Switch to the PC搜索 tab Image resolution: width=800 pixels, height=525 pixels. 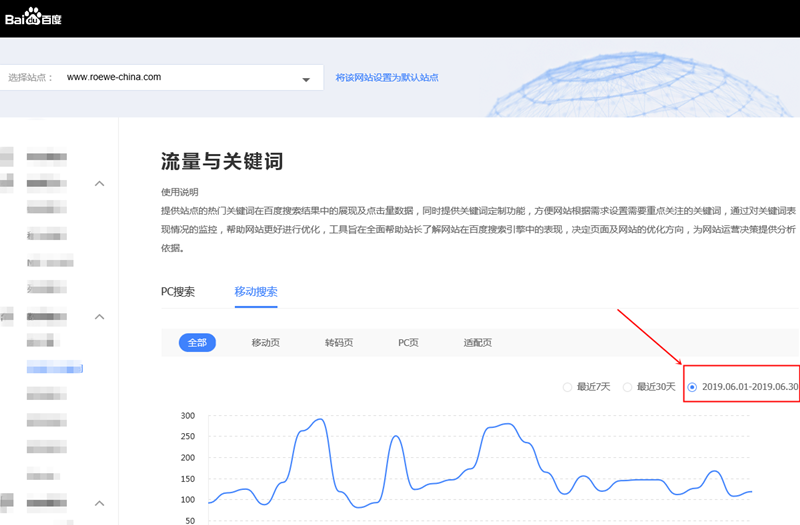coord(178,292)
